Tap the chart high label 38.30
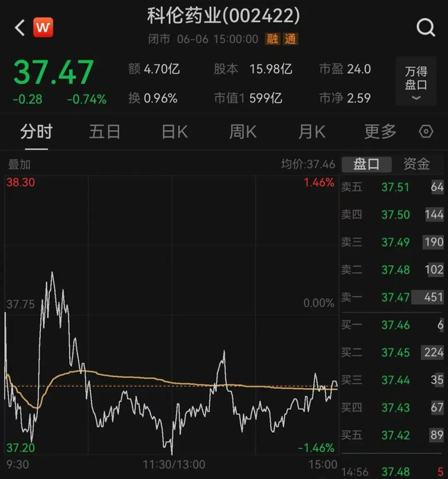 click(20, 183)
